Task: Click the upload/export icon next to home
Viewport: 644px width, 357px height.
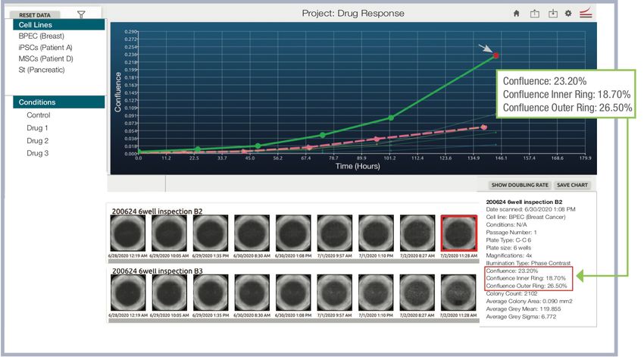Action: click(x=534, y=14)
